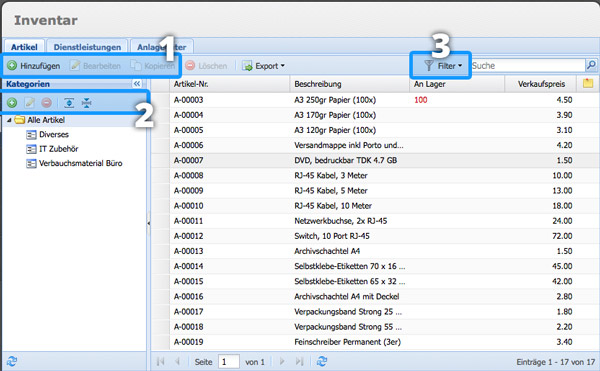The width and height of the screenshot is (600, 371).
Task: Sort by the Verkaufspreis column header
Action: click(x=540, y=84)
